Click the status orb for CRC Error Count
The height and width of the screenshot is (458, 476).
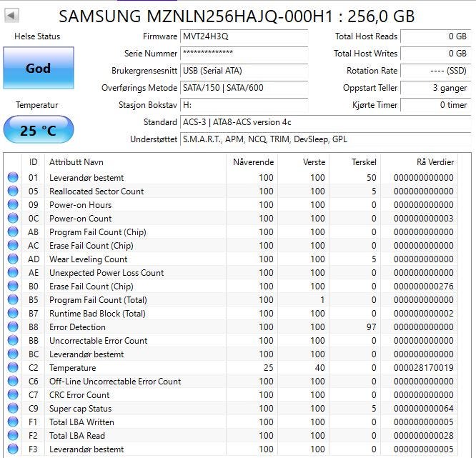13,394
